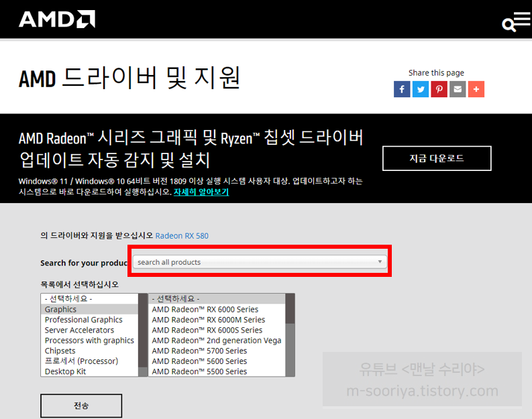Click the product series list scrollbar
532x419 pixels.
(x=290, y=335)
